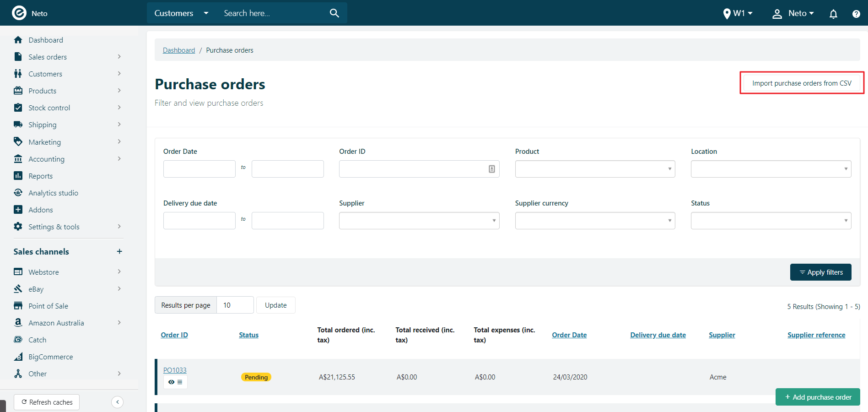Collapse the sidebar with chevron button
The height and width of the screenshot is (412, 868).
[118, 402]
